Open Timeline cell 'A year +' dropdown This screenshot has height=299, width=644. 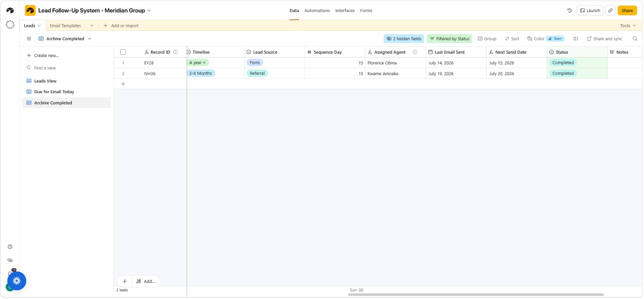[x=215, y=63]
